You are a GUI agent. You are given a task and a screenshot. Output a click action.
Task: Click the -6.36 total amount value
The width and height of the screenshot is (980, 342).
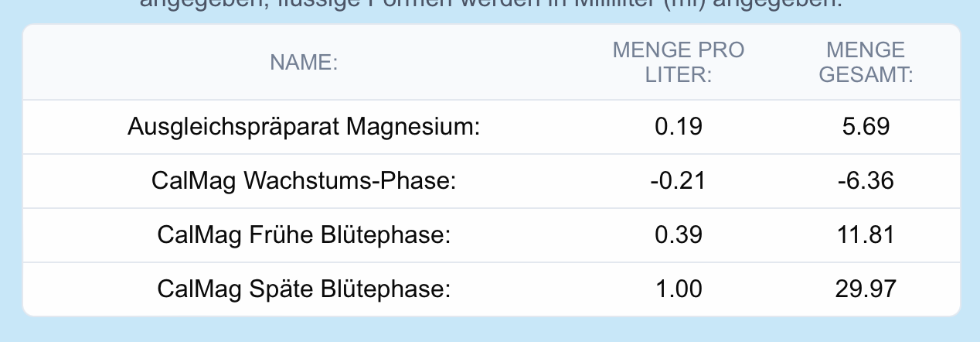tap(866, 181)
